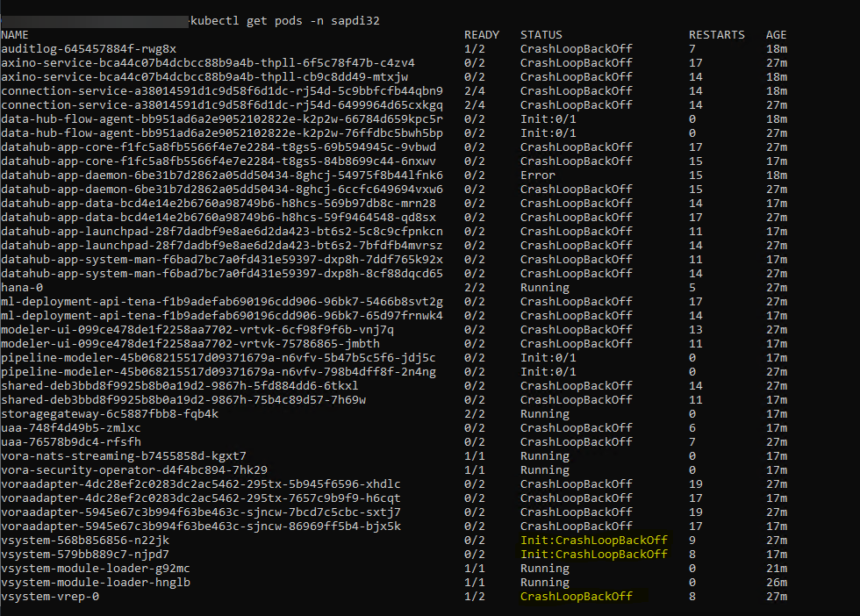Click datahub-app-core pod ending in 69b594945c-9vbwd
The width and height of the screenshot is (860, 616).
point(219,147)
